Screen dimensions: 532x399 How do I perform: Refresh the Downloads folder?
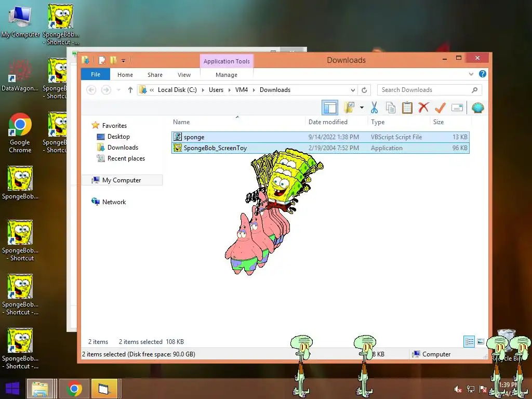(x=364, y=90)
